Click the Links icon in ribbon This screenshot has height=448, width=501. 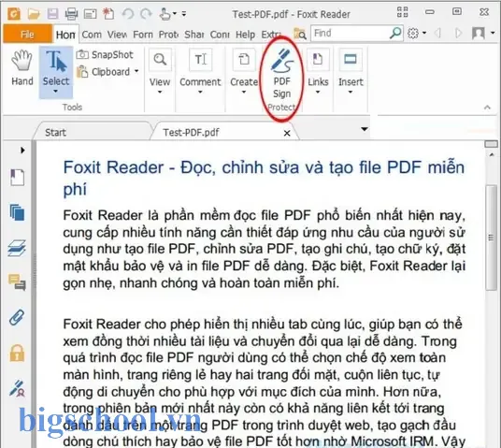click(x=318, y=60)
